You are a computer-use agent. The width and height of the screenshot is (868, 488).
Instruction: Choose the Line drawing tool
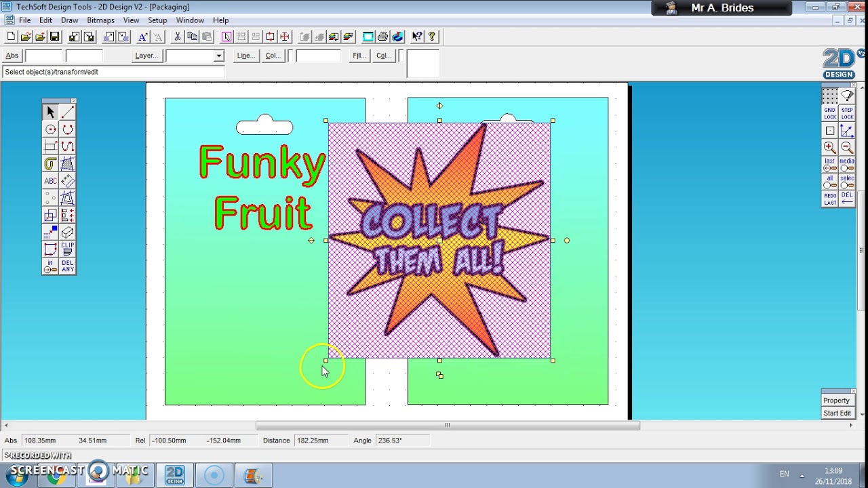click(x=67, y=113)
